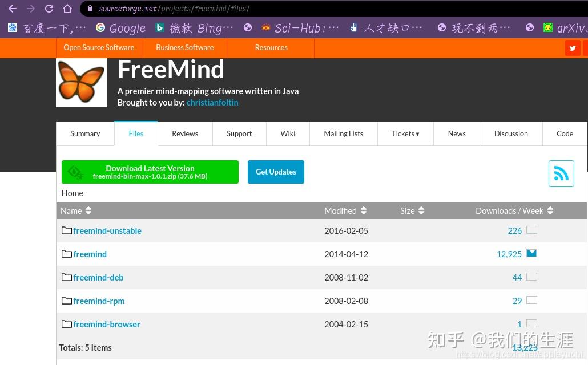The width and height of the screenshot is (588, 365).
Task: Switch to the Code tab
Action: 565,134
